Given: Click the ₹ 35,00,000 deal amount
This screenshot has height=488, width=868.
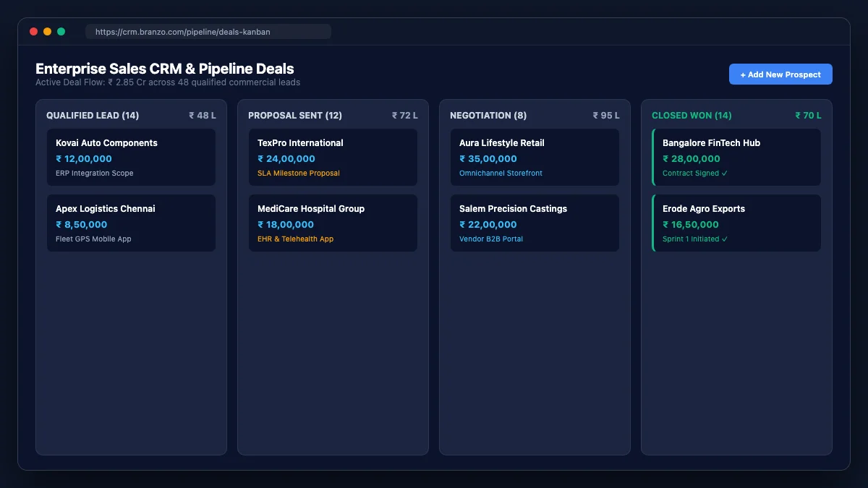Looking at the screenshot, I should point(488,159).
